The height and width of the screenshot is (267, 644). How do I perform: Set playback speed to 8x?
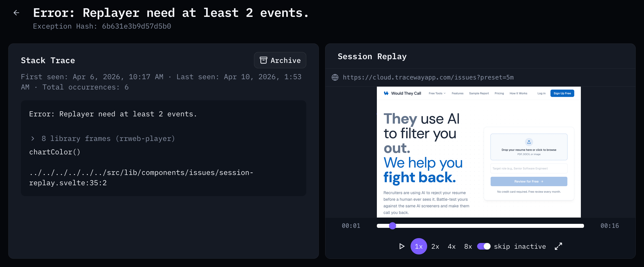pos(468,246)
